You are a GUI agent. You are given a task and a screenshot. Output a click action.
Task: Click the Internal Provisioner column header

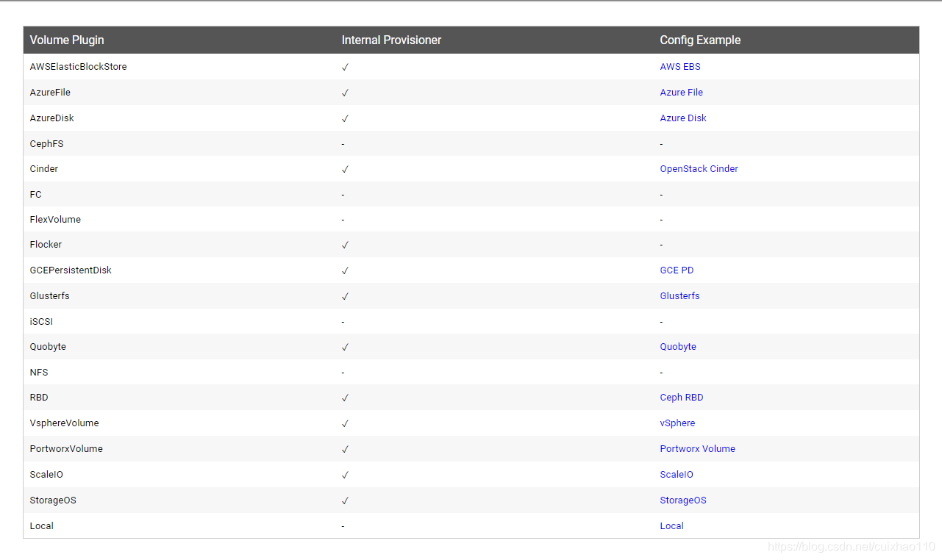(x=392, y=40)
